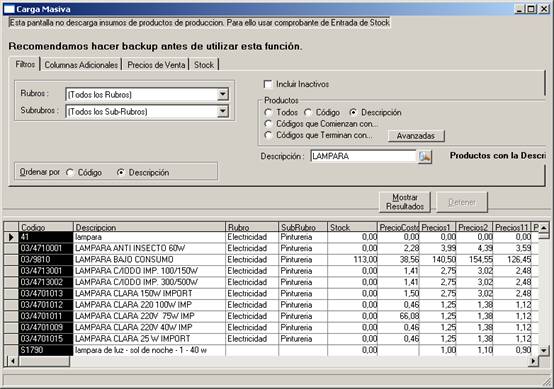Select LAMPARA CLARA 150W IMPORT row
The width and height of the screenshot is (554, 389).
point(149,294)
